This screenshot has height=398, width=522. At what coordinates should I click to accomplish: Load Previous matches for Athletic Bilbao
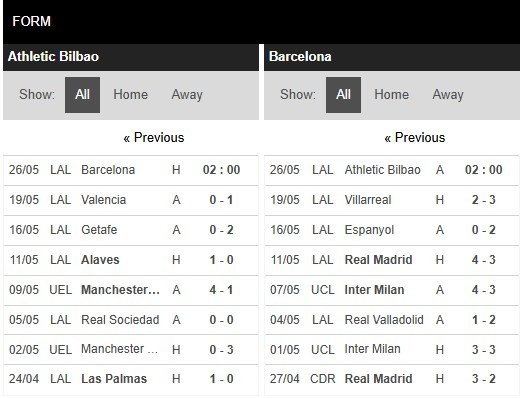(x=154, y=137)
